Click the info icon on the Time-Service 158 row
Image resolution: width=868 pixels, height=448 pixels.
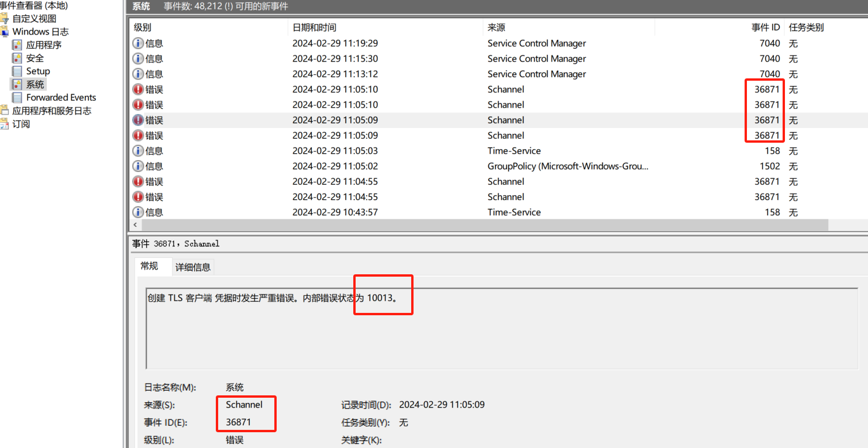click(137, 150)
